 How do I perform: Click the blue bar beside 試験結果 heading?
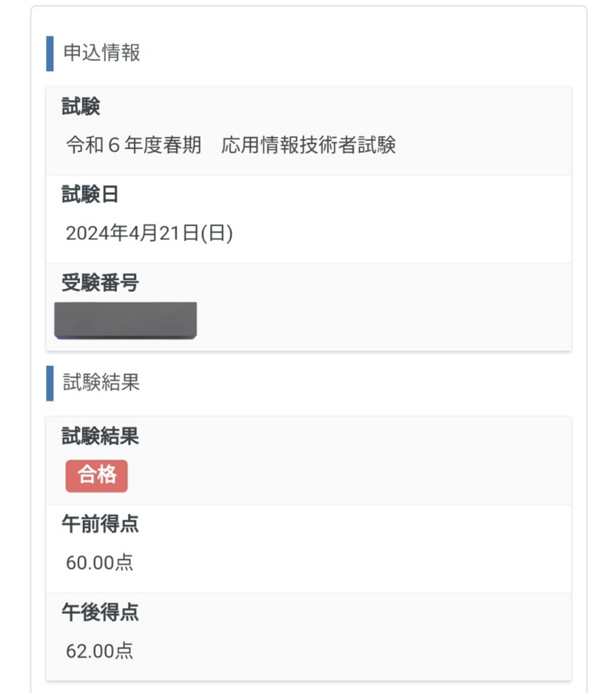50,383
